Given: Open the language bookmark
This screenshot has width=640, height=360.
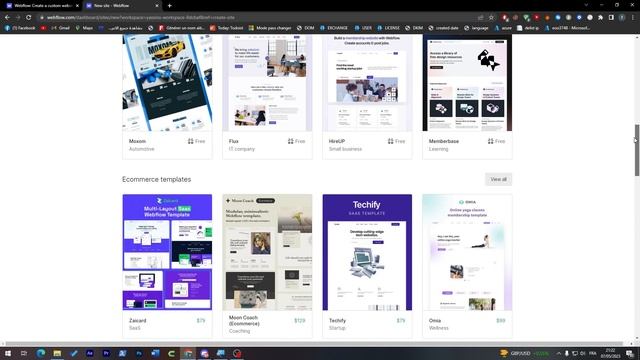Looking at the screenshot, I should pos(476,28).
